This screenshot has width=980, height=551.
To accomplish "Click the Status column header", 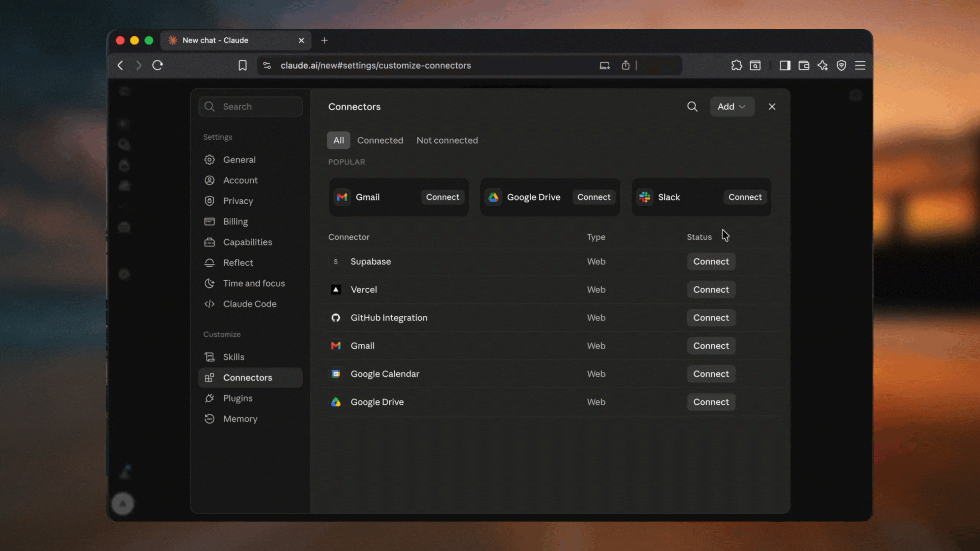I will coord(699,237).
